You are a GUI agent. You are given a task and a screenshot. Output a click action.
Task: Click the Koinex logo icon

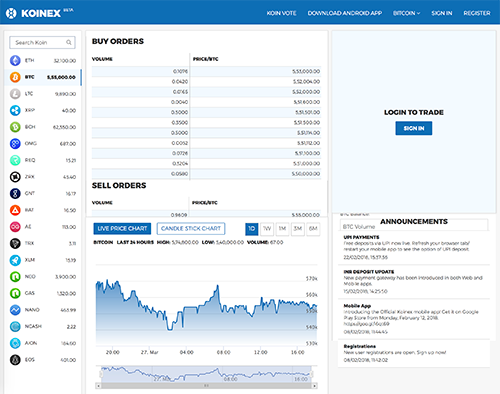click(11, 13)
